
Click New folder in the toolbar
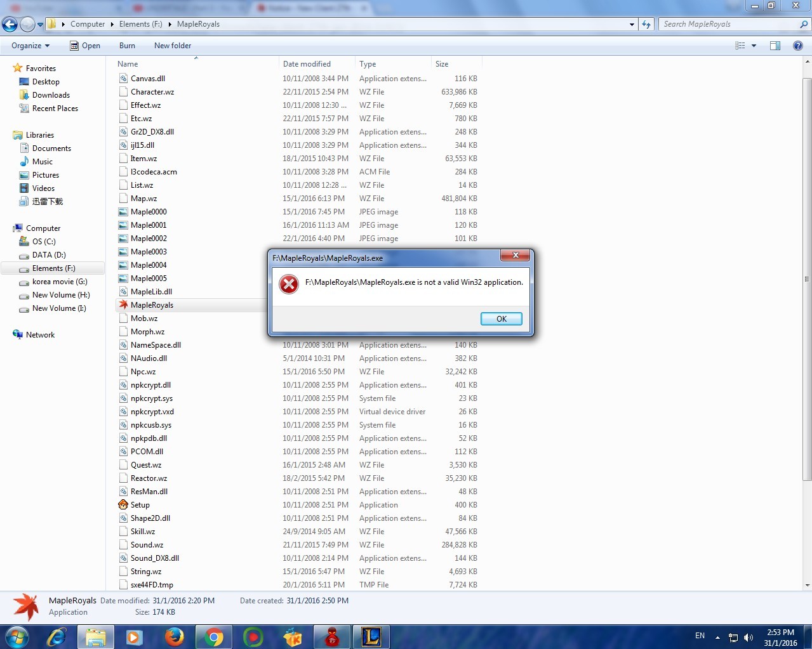[172, 46]
